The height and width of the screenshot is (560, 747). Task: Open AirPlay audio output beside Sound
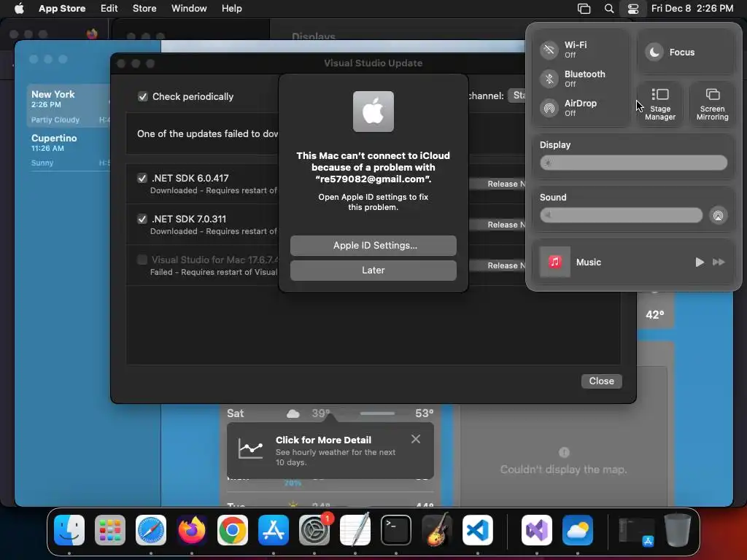point(718,216)
